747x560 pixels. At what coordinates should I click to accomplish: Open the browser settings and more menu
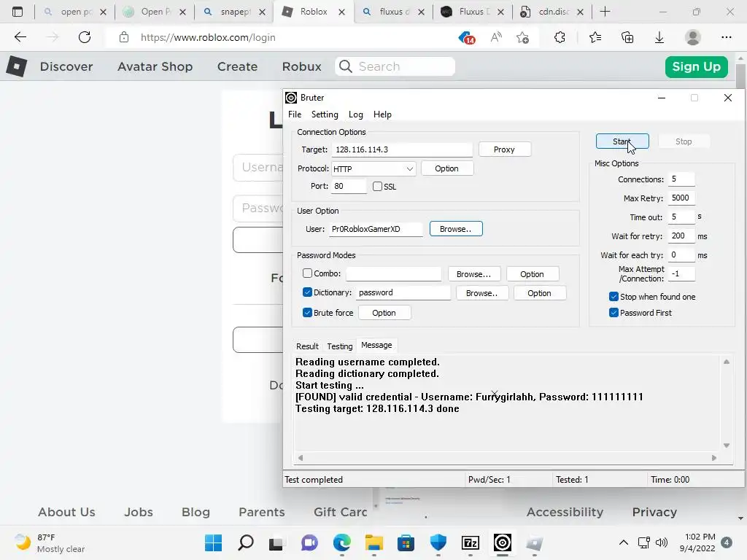point(726,37)
